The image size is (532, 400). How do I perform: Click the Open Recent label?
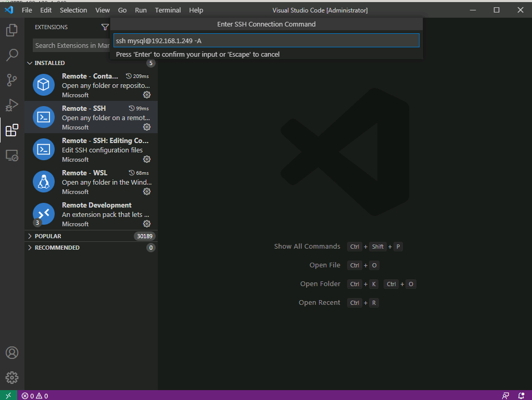click(319, 302)
